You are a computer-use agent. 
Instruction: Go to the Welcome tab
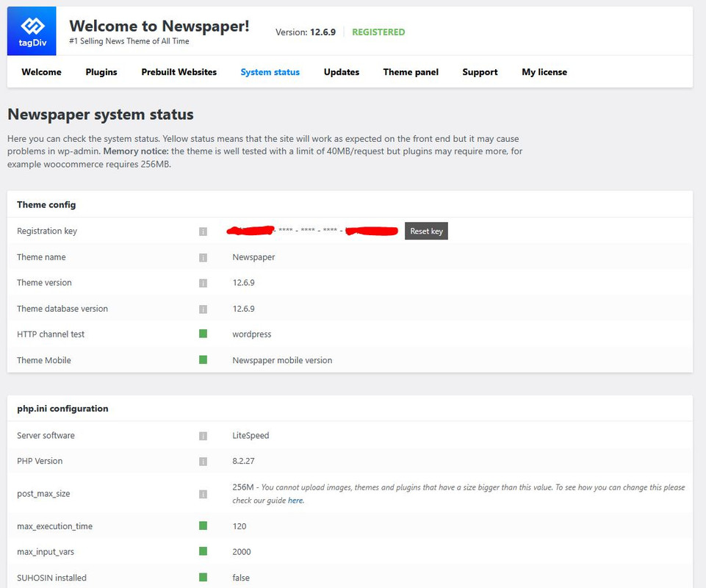point(41,72)
